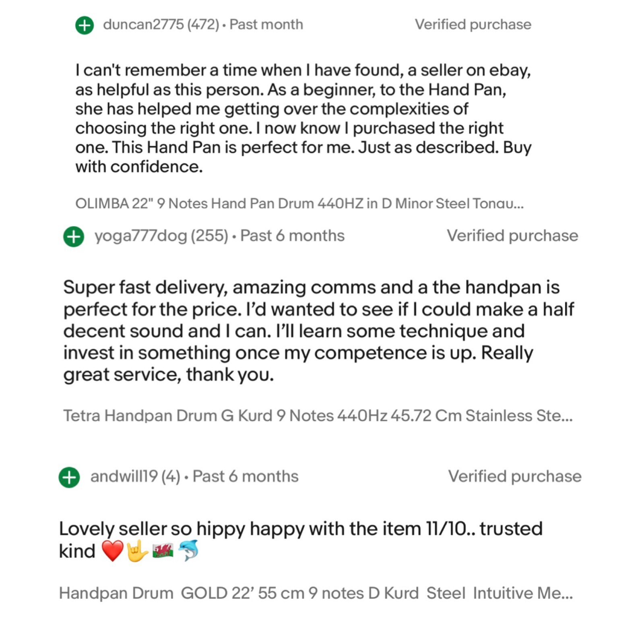This screenshot has height=644, width=644.
Task: View andwill19's profile
Action: (124, 477)
